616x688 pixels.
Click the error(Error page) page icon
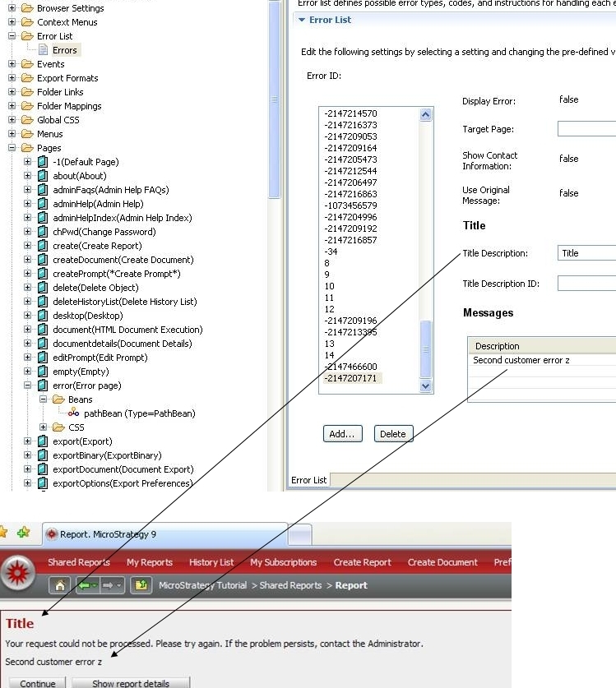pyautogui.click(x=43, y=386)
